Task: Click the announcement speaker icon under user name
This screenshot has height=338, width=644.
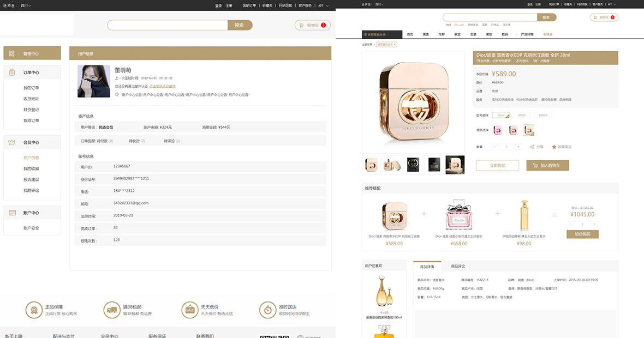Action: click(x=117, y=95)
